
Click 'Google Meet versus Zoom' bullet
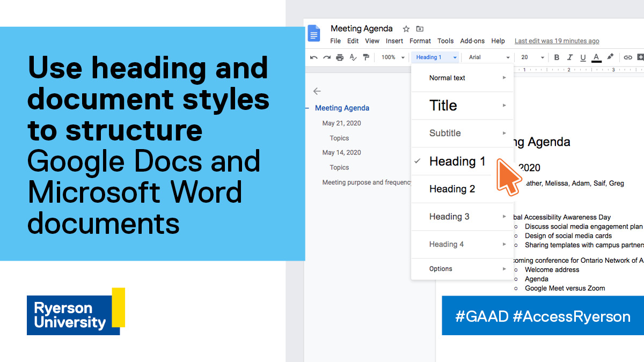point(565,288)
